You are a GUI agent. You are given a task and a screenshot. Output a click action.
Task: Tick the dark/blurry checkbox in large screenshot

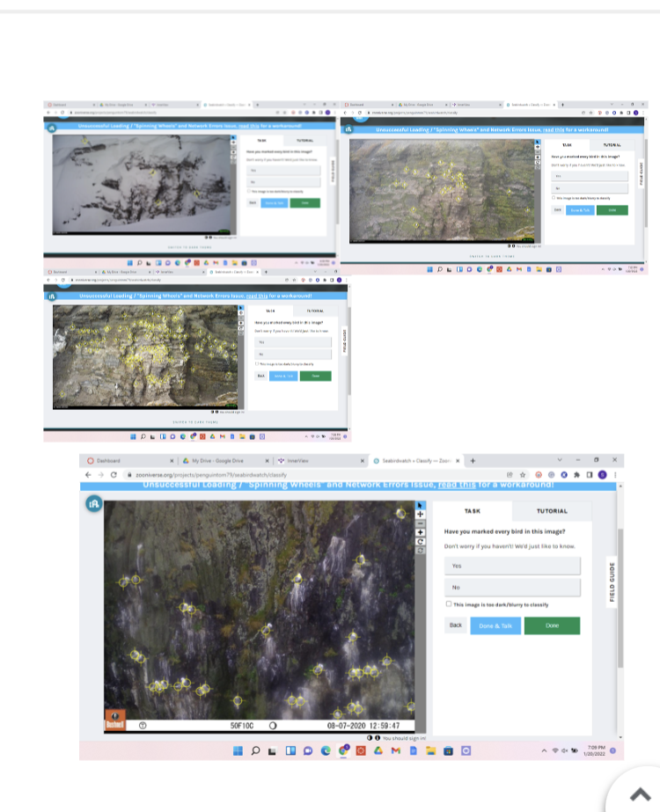click(449, 604)
